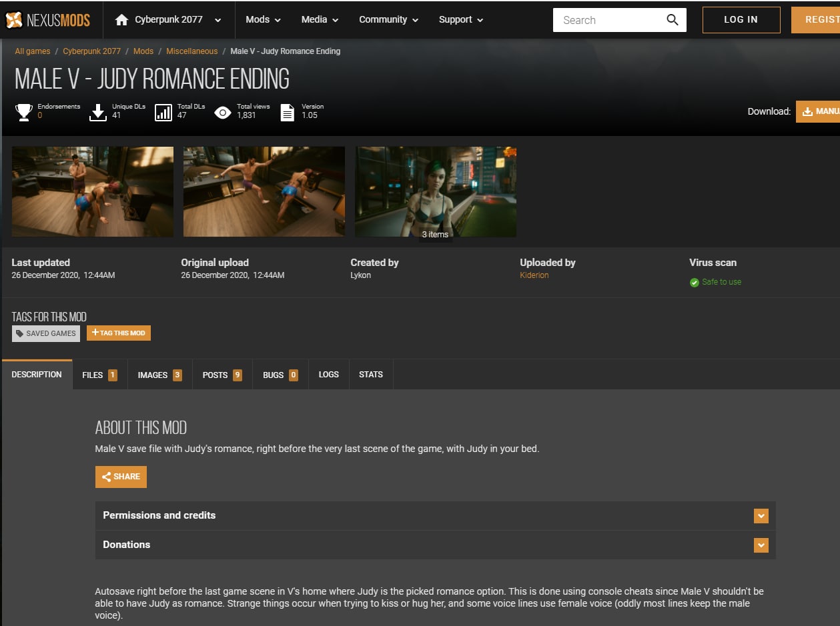This screenshot has height=626, width=840.
Task: Click the home icon beside Cyberpunk 2077
Action: [121, 20]
